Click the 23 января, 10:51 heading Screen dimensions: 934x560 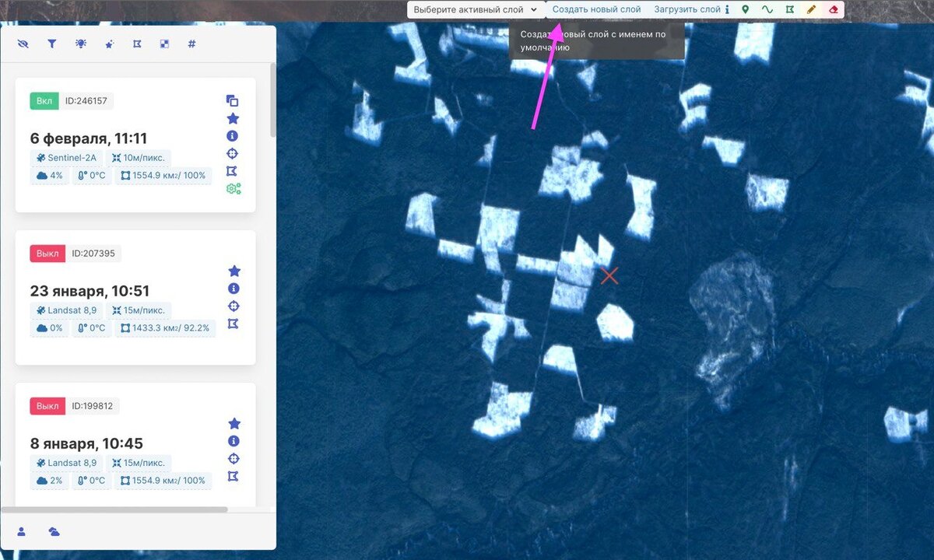[x=90, y=291]
